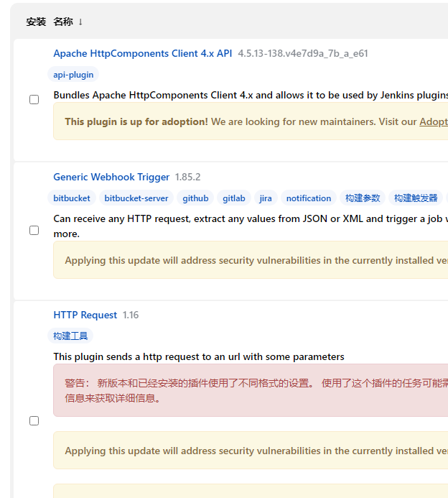This screenshot has width=448, height=498.
Task: Click version number 1.85.2
Action: pyautogui.click(x=188, y=177)
